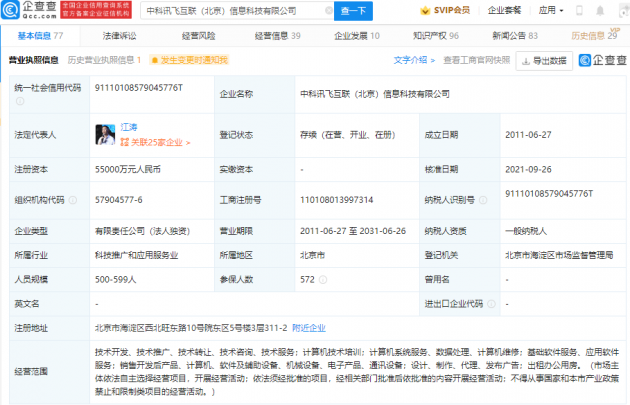The width and height of the screenshot is (630, 405).
Task: Clear the search box with the X icon
Action: (x=329, y=10)
